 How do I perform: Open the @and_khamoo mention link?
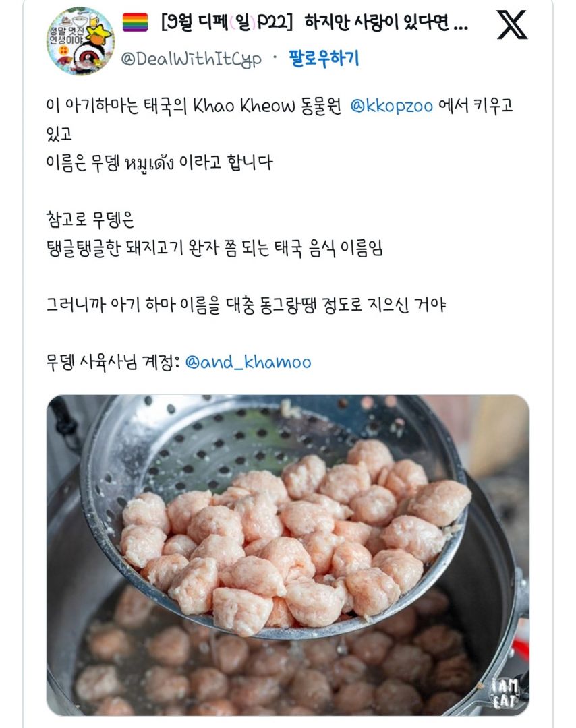(x=248, y=362)
